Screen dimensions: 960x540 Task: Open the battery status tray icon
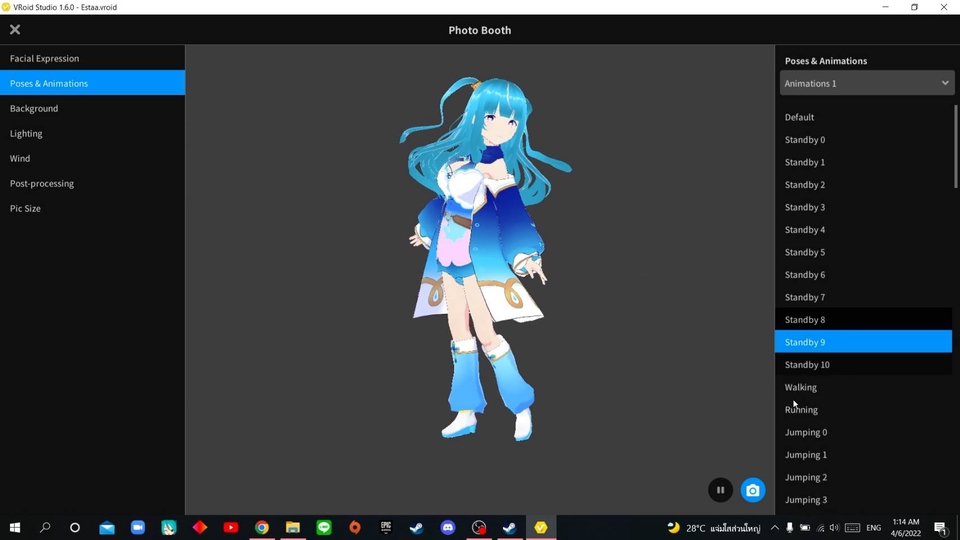805,527
